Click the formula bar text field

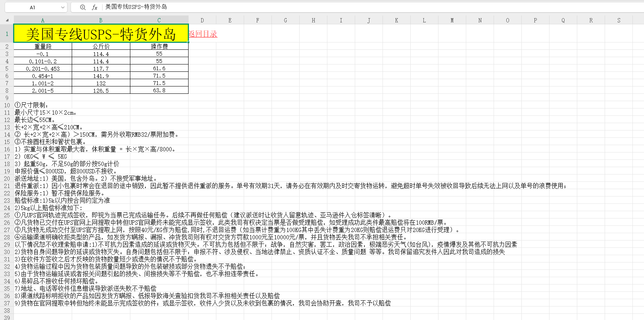(x=372, y=7)
